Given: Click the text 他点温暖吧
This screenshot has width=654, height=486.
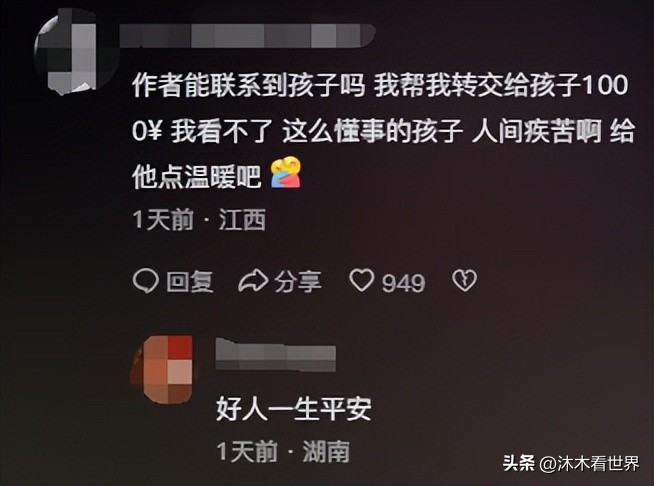Looking at the screenshot, I should pos(196,176).
